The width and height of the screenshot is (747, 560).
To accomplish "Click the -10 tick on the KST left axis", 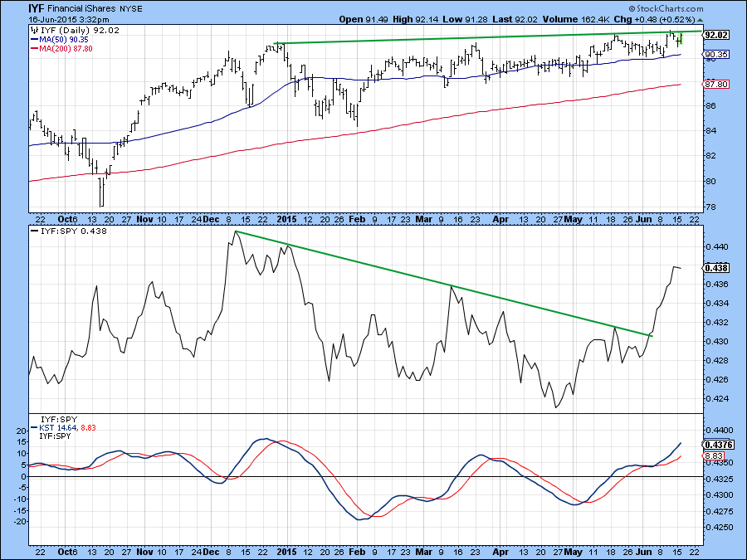I will [x=20, y=499].
